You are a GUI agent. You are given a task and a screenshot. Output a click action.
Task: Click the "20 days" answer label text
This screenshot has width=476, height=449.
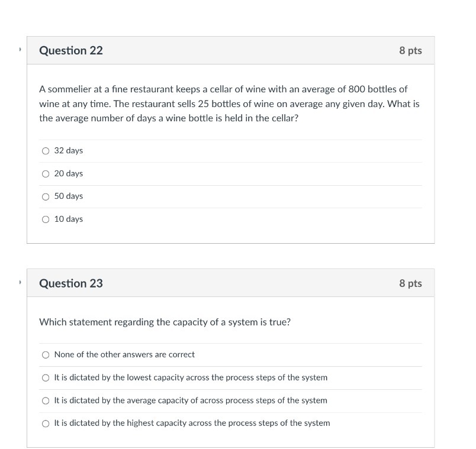point(68,173)
